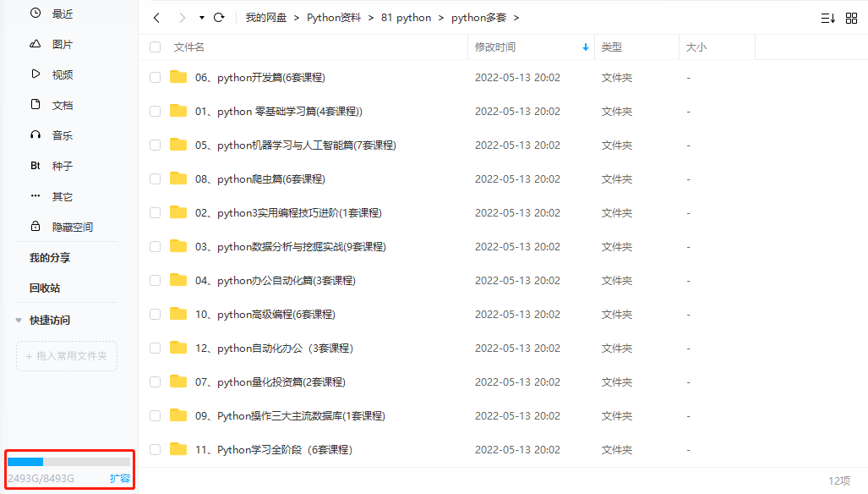Click the Bt 种子 (torrents) icon
Viewport: 868px width, 494px height.
coord(35,165)
